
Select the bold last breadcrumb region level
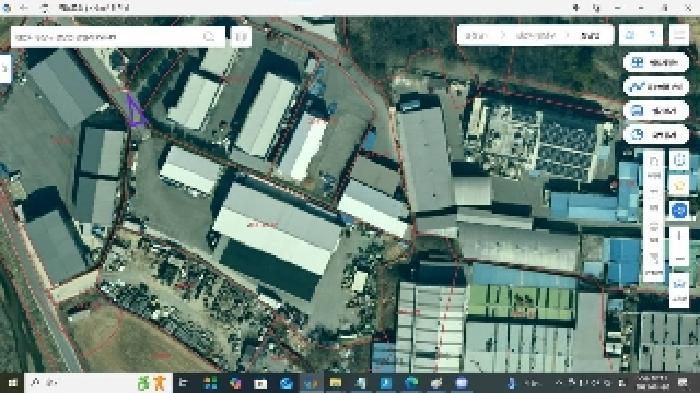(x=590, y=35)
